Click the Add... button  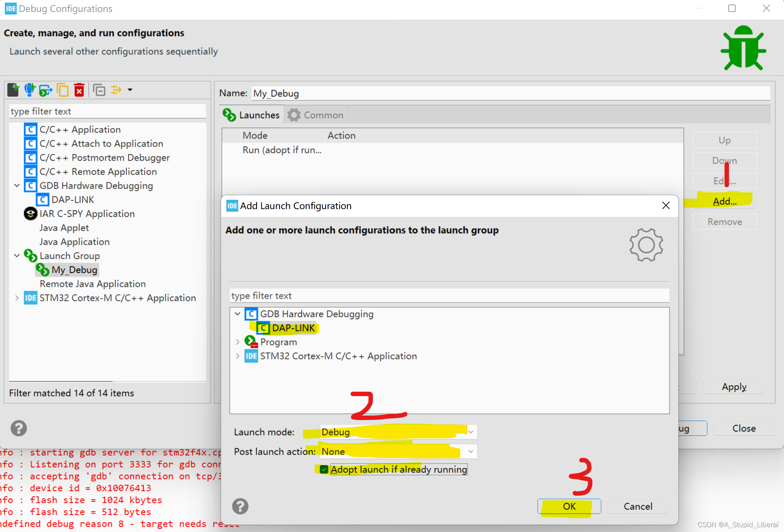(x=724, y=201)
